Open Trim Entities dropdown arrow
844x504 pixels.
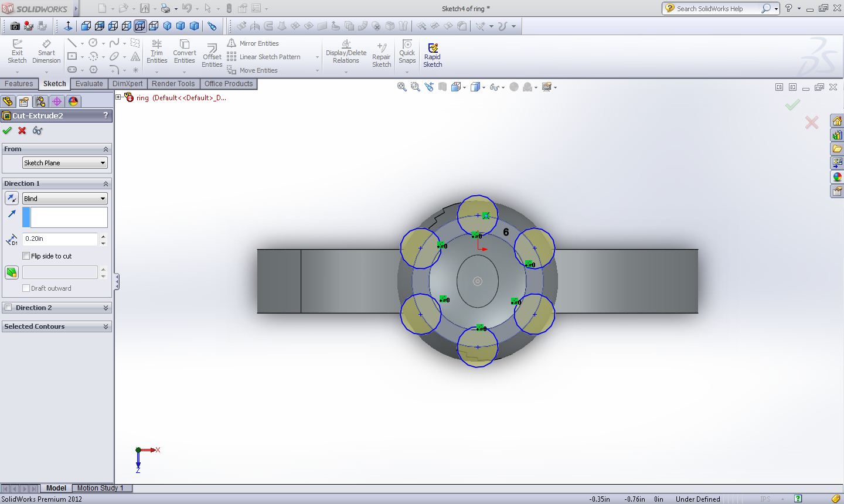point(156,73)
